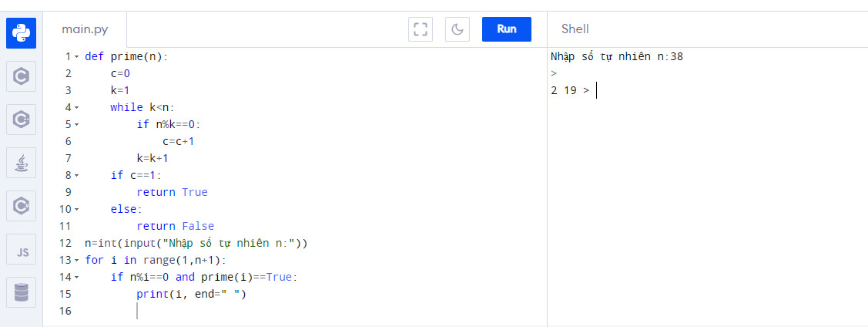Open the C++ compiler icon in sidebar
Viewport: 868px width, 327px height.
21,120
